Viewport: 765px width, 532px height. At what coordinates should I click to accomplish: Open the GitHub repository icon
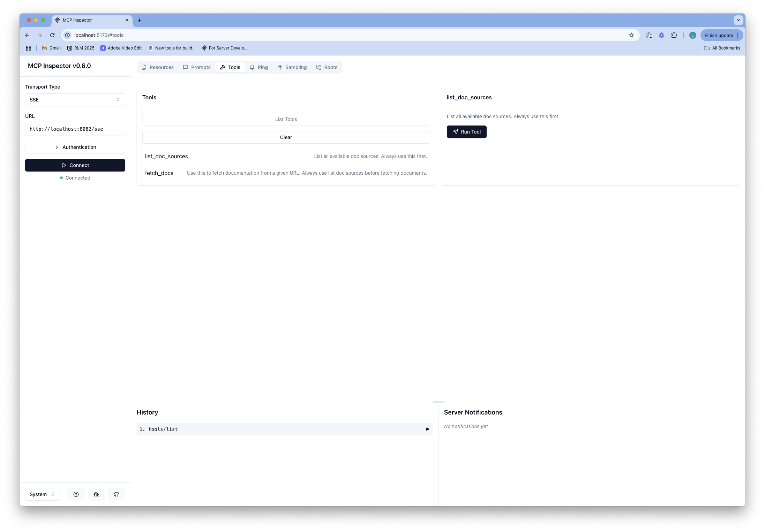(x=116, y=494)
